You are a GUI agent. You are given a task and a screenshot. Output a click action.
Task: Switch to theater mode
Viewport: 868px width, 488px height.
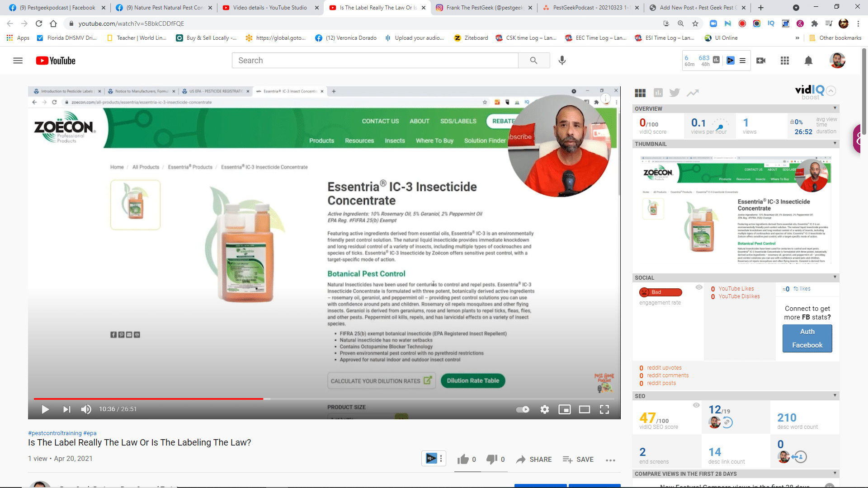[585, 409]
